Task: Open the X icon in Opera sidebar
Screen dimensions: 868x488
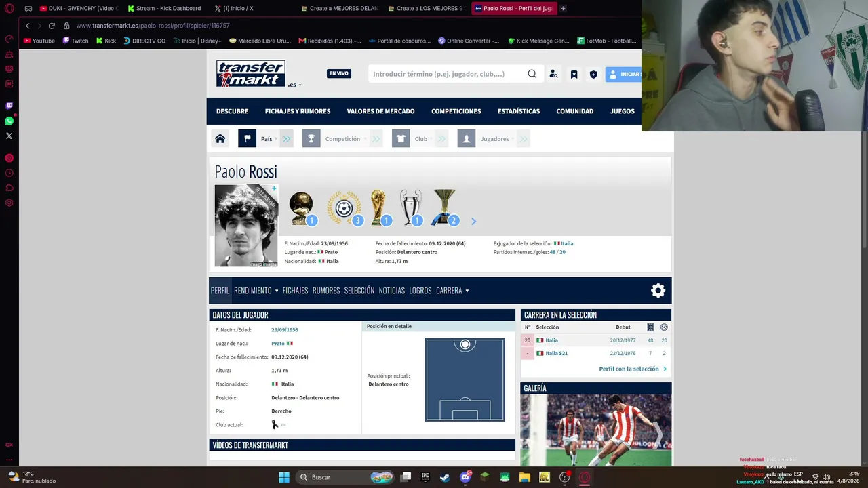Action: click(x=9, y=136)
